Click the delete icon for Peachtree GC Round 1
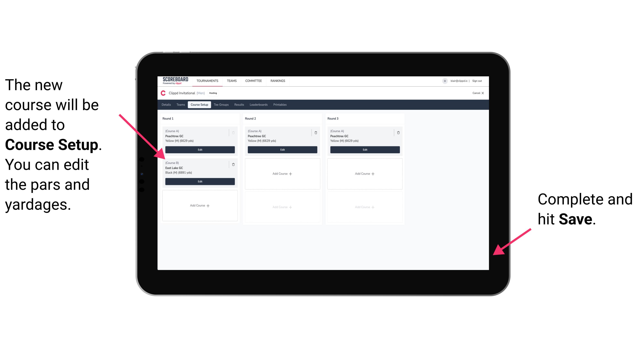 click(x=233, y=132)
